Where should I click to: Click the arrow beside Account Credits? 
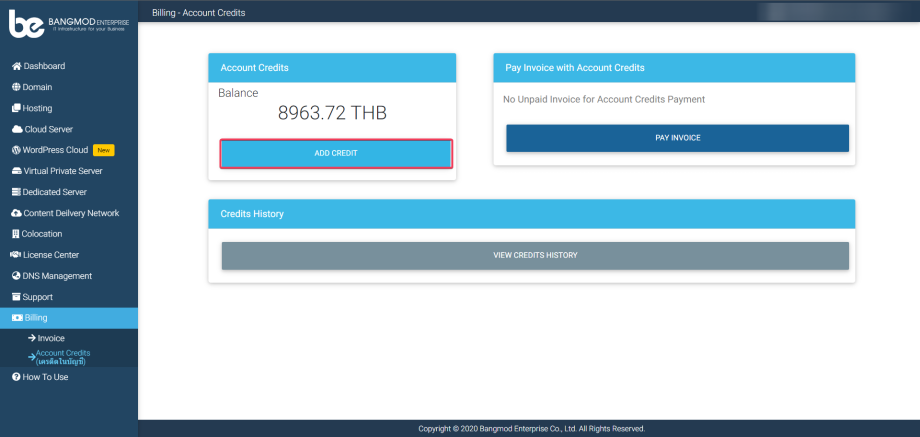point(32,357)
